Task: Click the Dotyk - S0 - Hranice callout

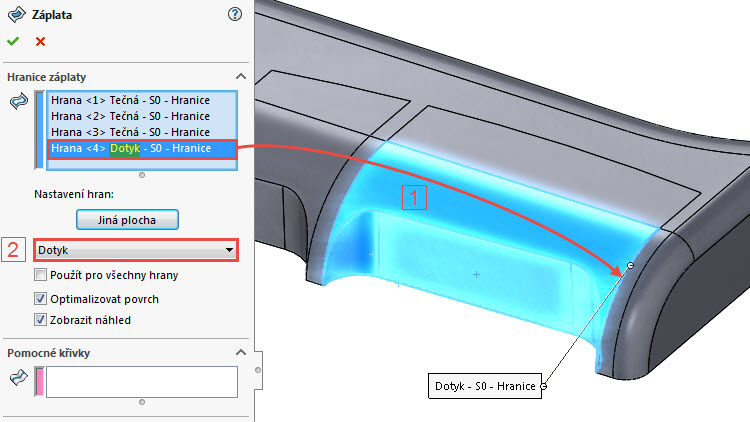Action: 485,386
